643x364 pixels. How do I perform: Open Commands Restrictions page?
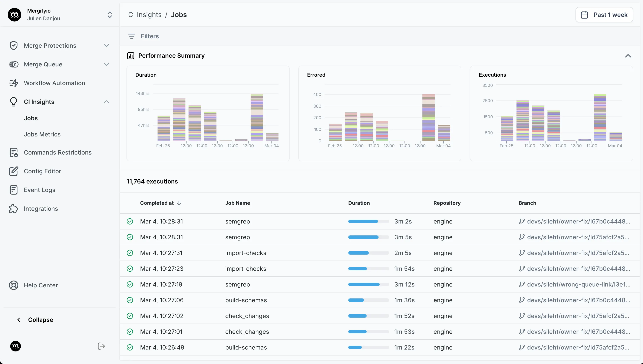coord(58,152)
